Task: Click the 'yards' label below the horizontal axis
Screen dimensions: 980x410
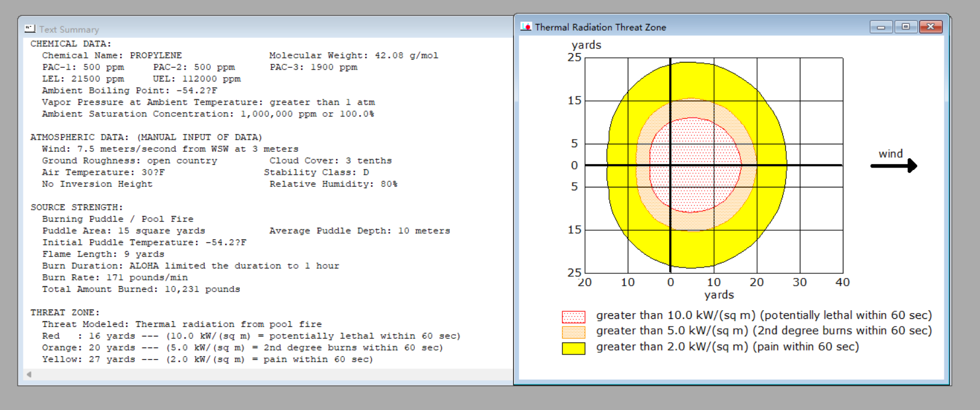Action: coord(719,295)
